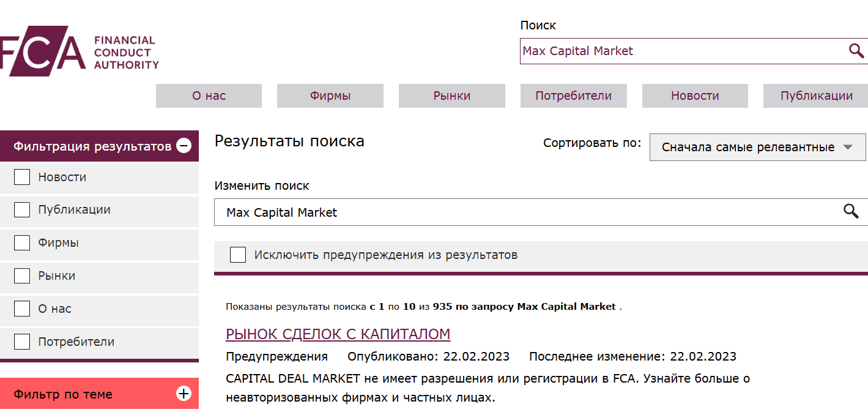Open the О нас navigation tab

(209, 96)
